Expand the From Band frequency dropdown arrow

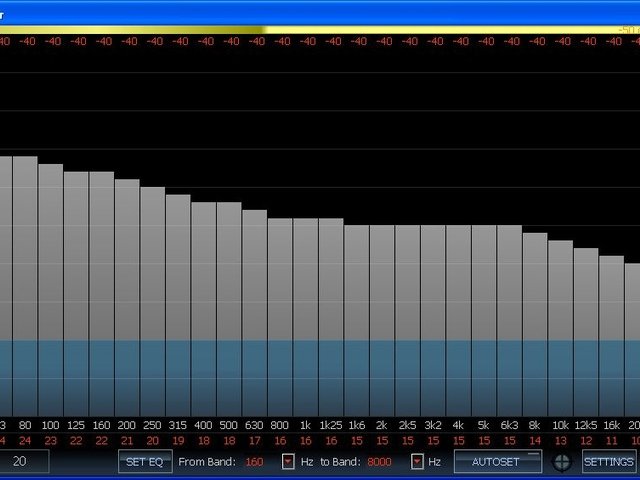coord(288,462)
